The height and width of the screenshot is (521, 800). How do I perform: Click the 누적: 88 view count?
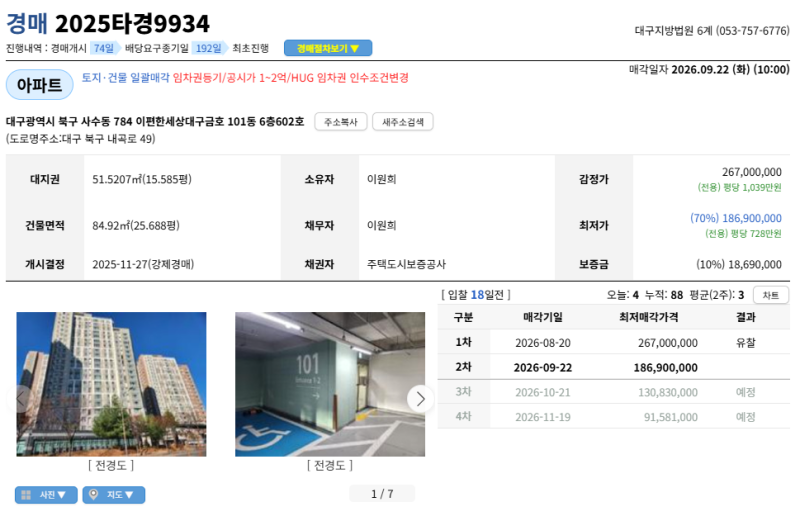[664, 295]
